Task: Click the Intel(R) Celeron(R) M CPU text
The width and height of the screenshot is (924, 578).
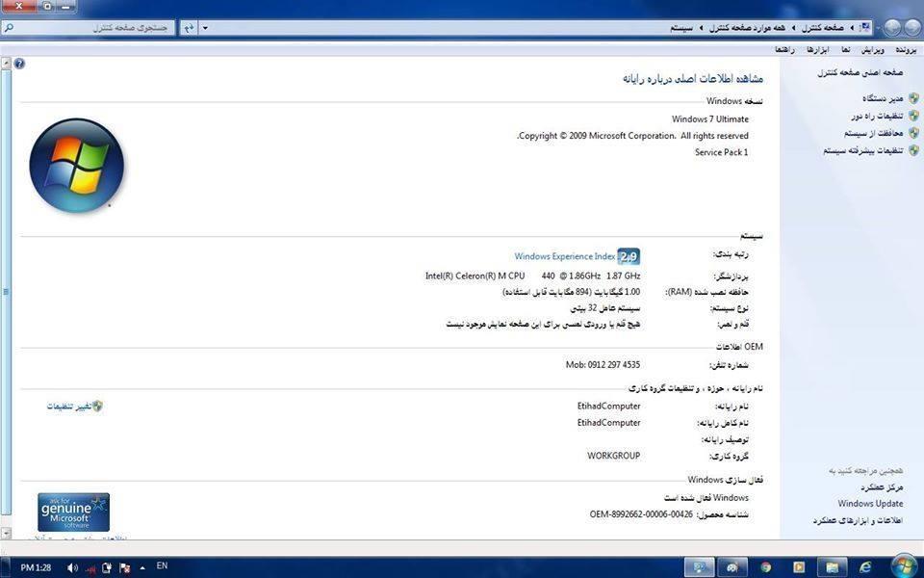Action: [x=475, y=276]
